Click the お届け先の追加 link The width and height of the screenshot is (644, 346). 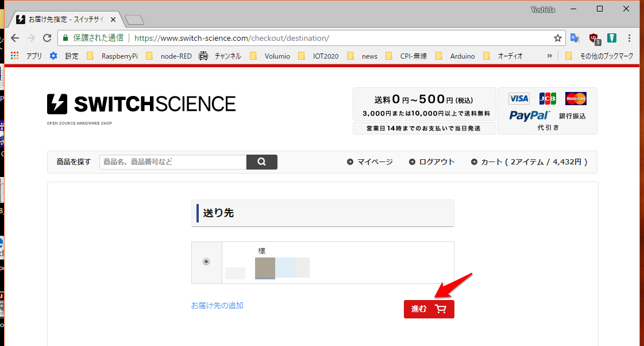217,305
